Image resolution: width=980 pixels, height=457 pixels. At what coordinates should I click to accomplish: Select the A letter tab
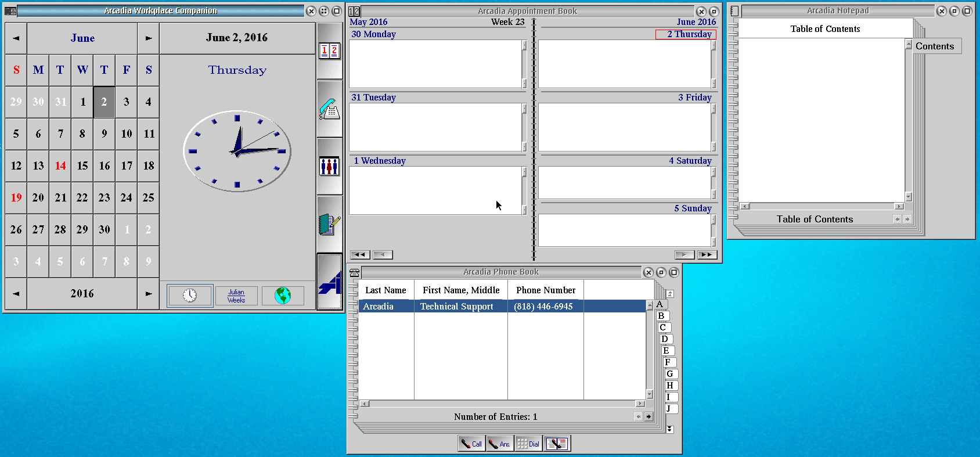[660, 304]
